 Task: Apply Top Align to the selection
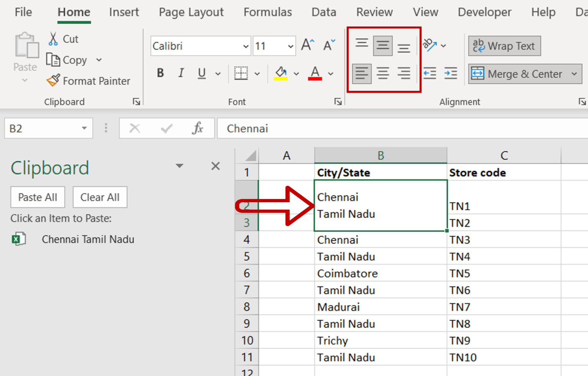(361, 43)
